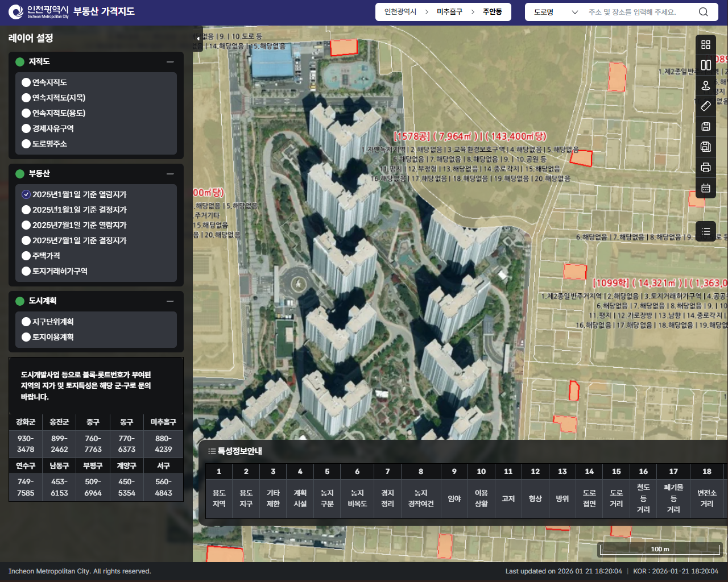Select the location pin tool

tap(706, 86)
